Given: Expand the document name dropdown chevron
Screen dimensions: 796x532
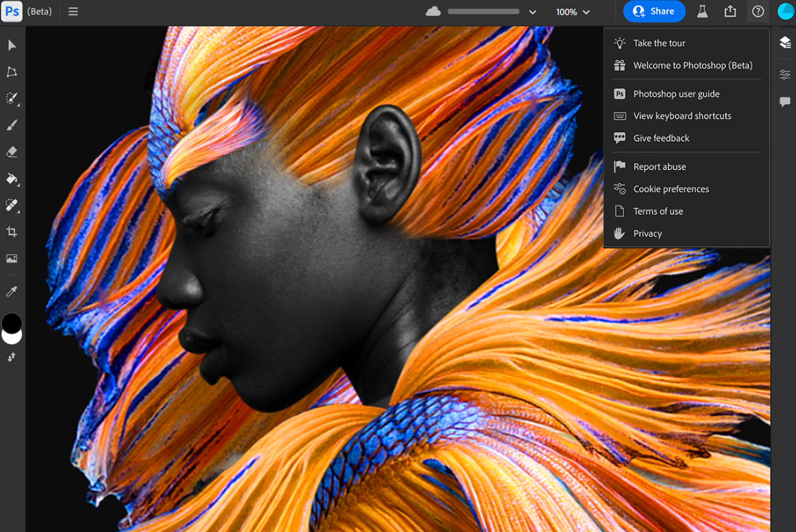Looking at the screenshot, I should click(532, 12).
